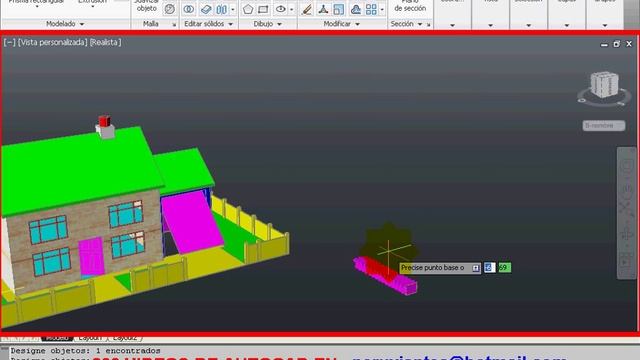
Task: Click 'Designe objetos: 1 encontrados' command line text
Action: [85, 351]
